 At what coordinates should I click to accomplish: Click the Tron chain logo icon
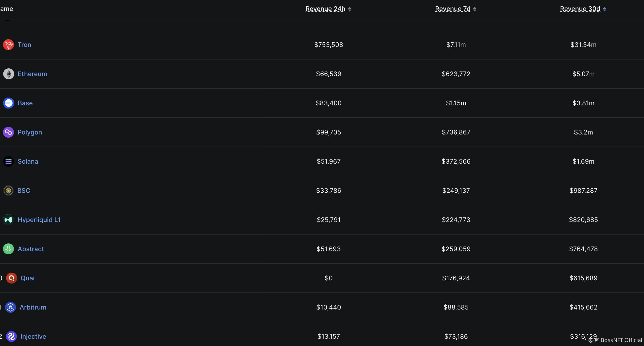[8, 45]
